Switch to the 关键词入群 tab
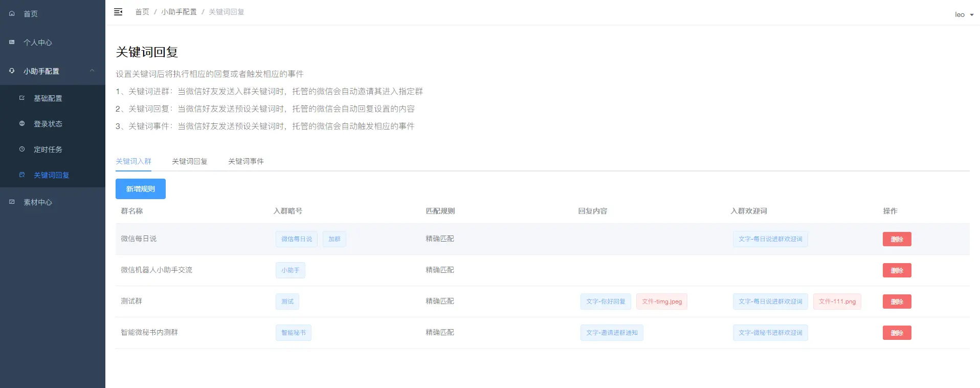This screenshot has height=388, width=980. [x=133, y=161]
